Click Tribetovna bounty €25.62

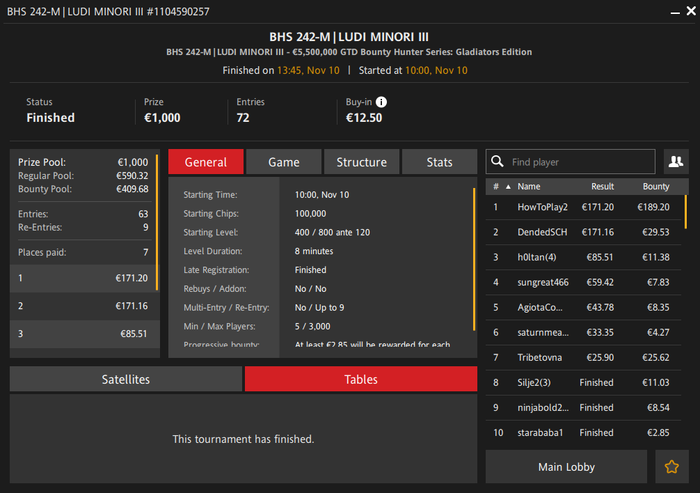click(656, 357)
